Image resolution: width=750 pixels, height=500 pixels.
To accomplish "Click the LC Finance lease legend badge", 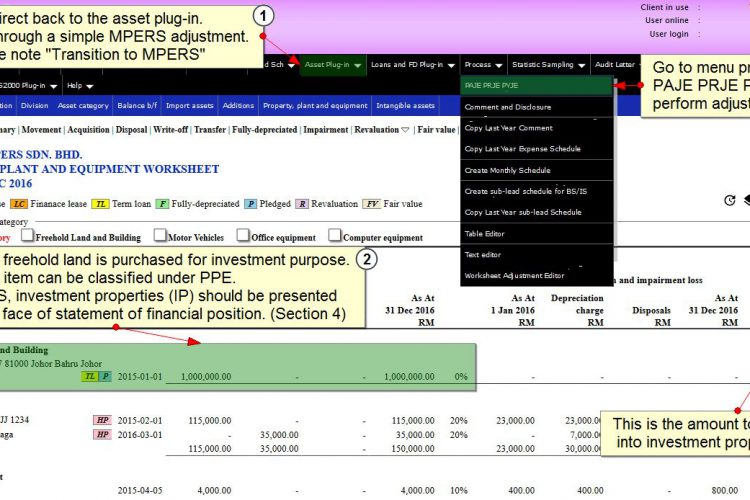I will [x=19, y=204].
